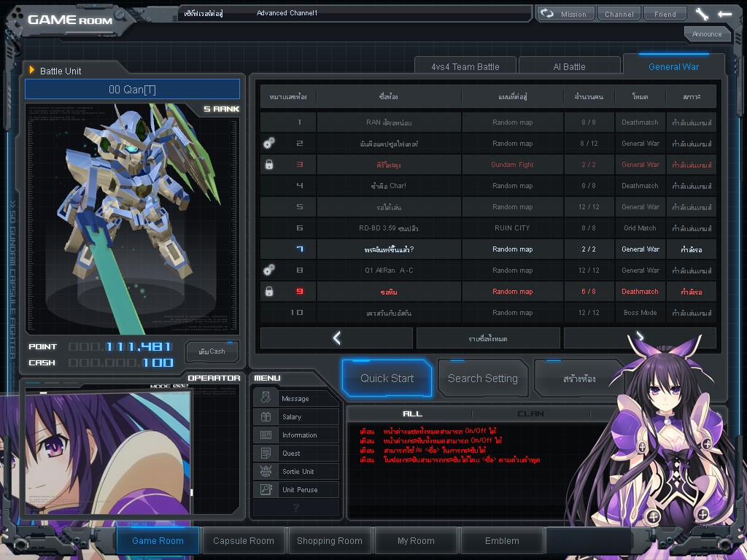Screen dimensions: 747x560
Task: Click the Advanced Channel1 label
Action: (287, 13)
